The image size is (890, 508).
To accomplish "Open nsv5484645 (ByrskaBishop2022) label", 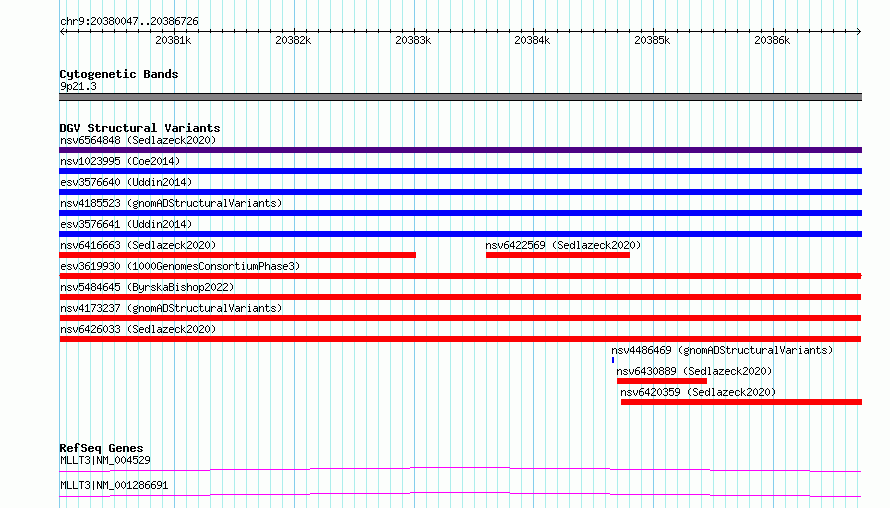I will 147,287.
